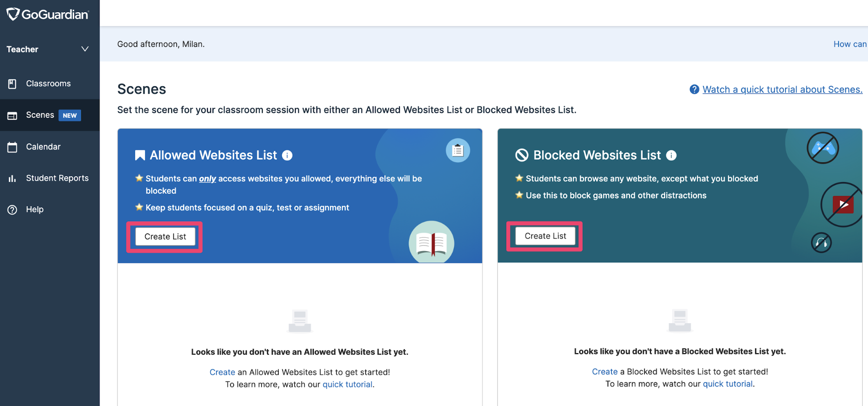Click the Create link for Allowed Websites

pyautogui.click(x=222, y=372)
